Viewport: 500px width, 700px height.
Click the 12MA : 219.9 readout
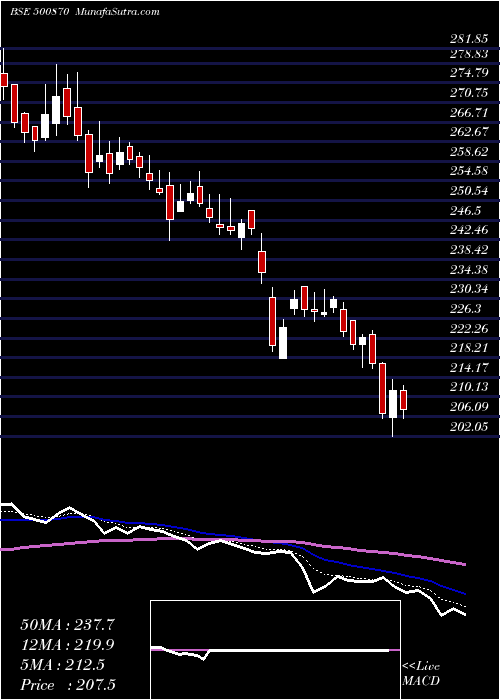point(68,645)
